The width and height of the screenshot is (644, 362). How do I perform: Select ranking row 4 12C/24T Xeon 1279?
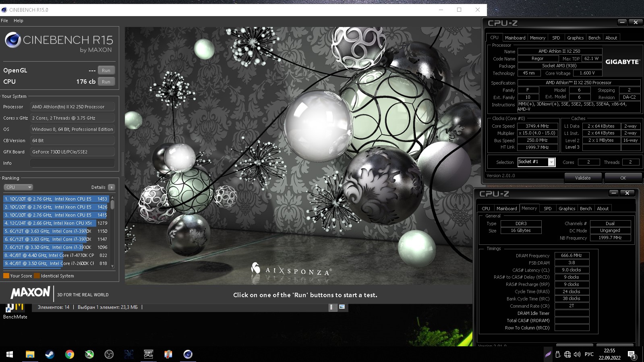tap(56, 223)
